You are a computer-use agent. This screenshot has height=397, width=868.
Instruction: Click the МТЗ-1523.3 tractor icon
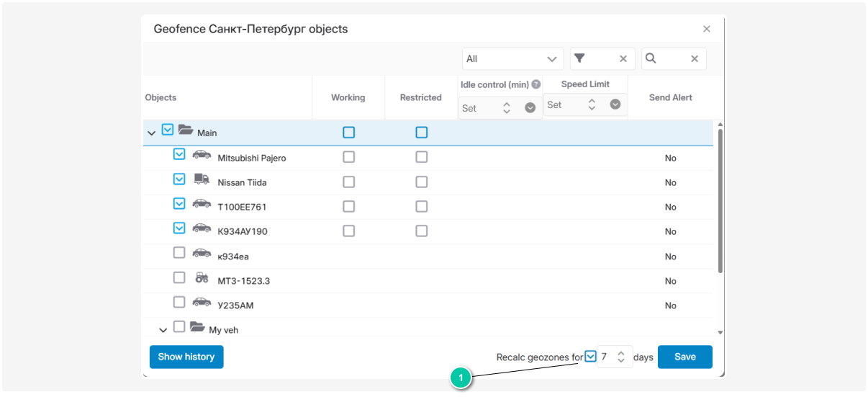(x=202, y=277)
